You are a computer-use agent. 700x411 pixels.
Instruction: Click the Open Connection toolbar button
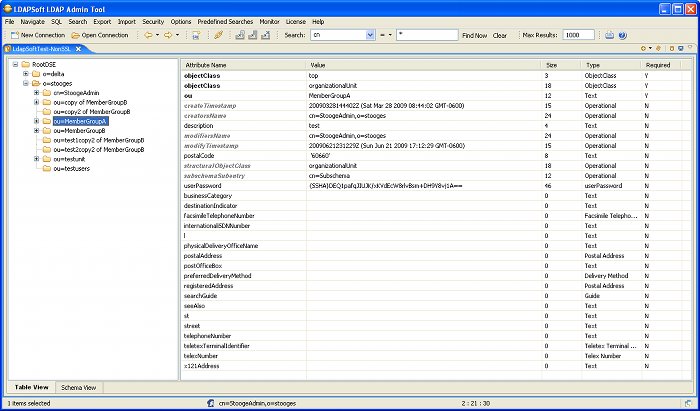pyautogui.click(x=99, y=35)
